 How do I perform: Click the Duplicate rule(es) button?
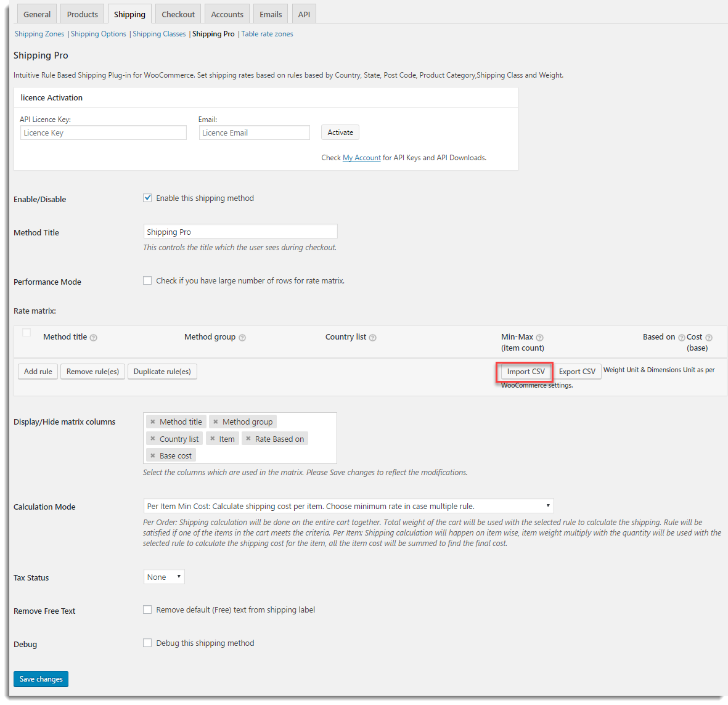tap(162, 372)
